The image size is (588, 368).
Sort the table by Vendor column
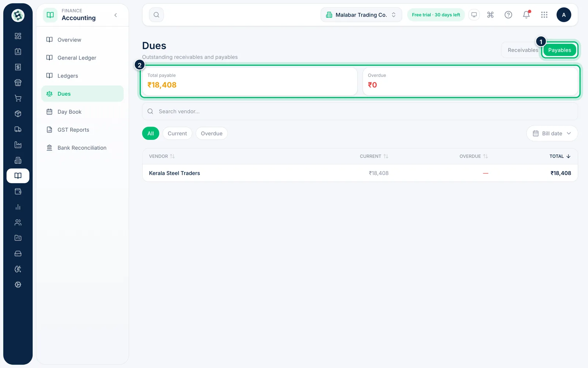pyautogui.click(x=162, y=156)
